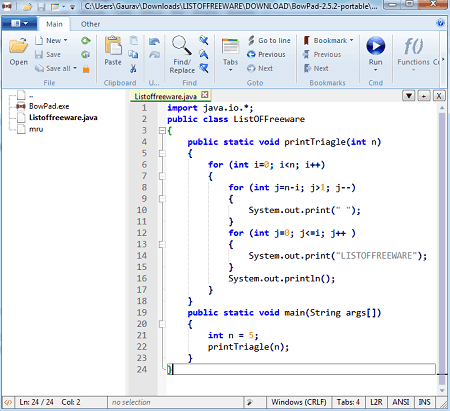Click the middle search icon beside Find/Replace
The width and height of the screenshot is (450, 411).
pos(203,54)
